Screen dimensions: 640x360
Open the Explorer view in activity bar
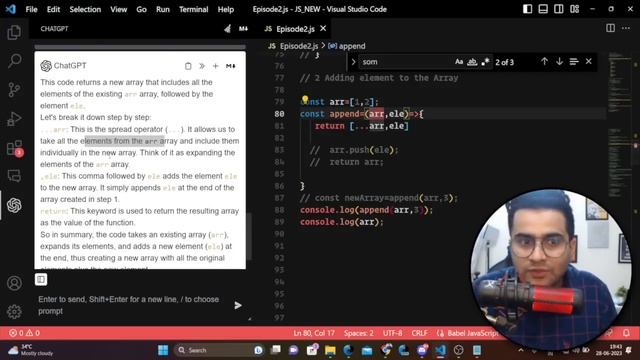(x=14, y=33)
